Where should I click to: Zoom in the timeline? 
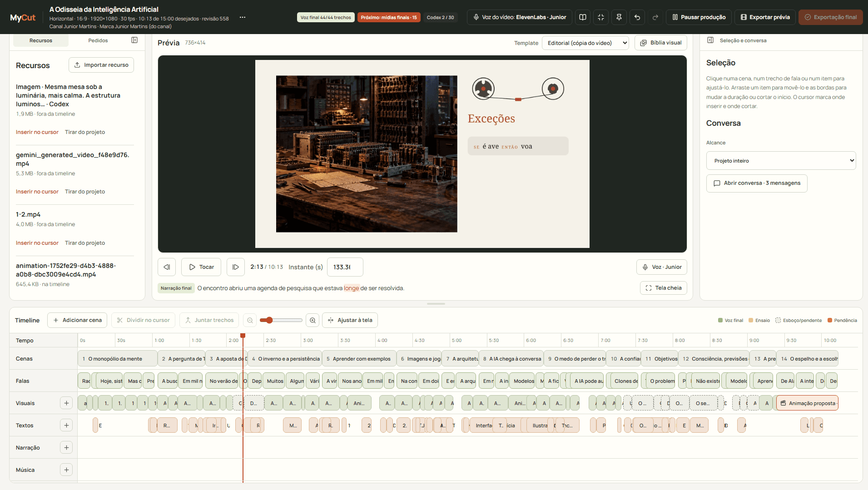click(312, 320)
